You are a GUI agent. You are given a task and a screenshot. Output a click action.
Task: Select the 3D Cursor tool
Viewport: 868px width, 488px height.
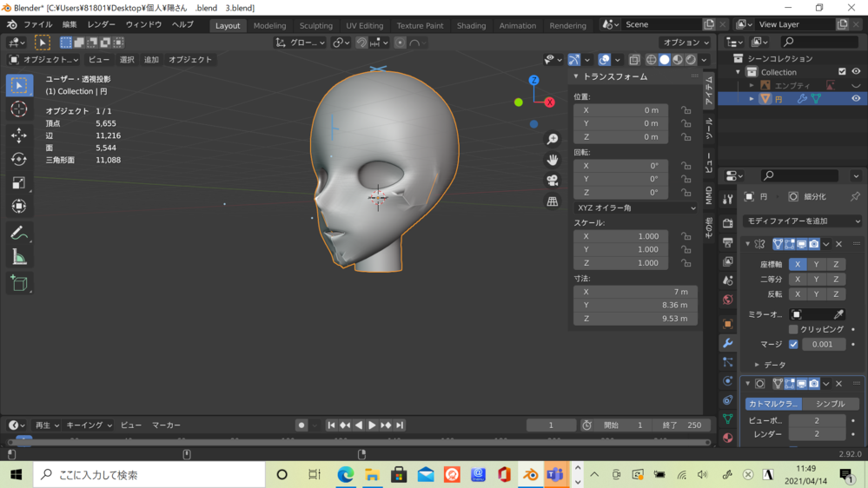19,109
